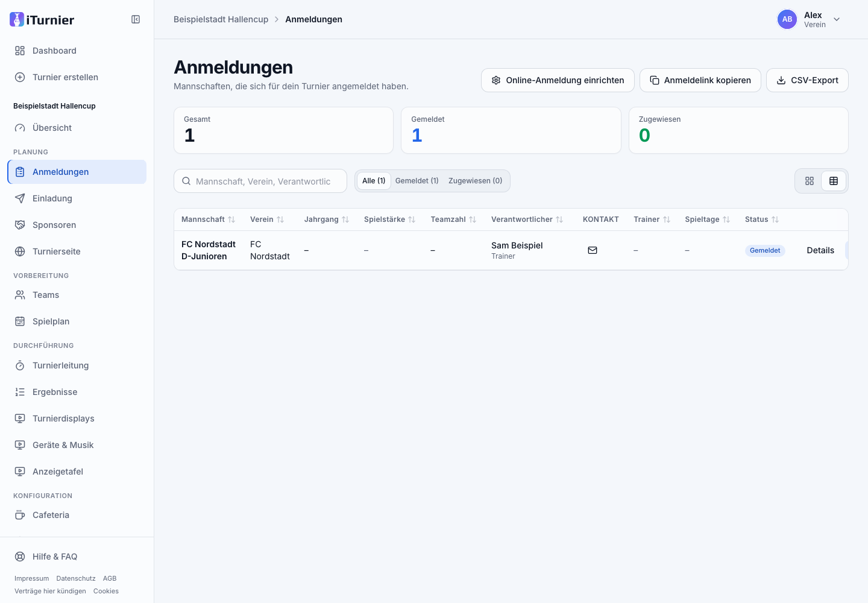Switch to table list view
Image resolution: width=868 pixels, height=603 pixels.
pyautogui.click(x=834, y=181)
